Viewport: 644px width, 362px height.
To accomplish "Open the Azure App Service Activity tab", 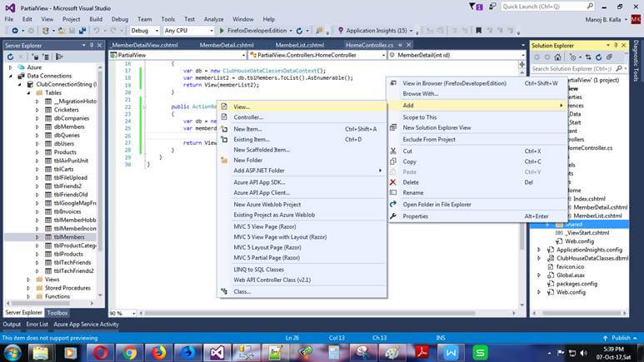I will pyautogui.click(x=86, y=325).
